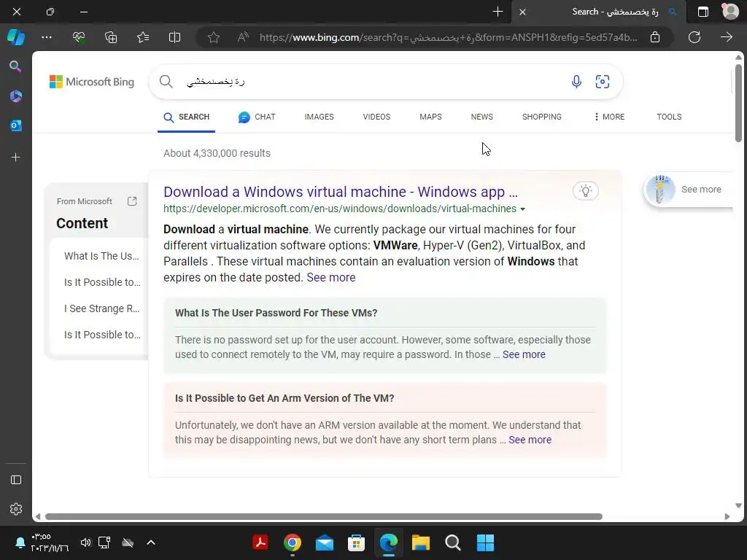The width and height of the screenshot is (747, 560).
Task: Toggle the sidebar panel layout icon
Action: [16, 480]
